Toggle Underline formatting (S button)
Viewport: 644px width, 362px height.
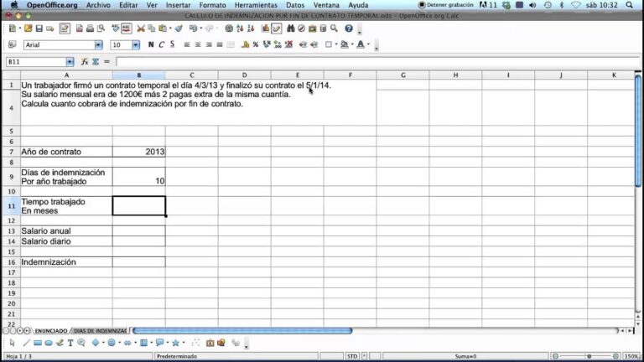point(171,44)
